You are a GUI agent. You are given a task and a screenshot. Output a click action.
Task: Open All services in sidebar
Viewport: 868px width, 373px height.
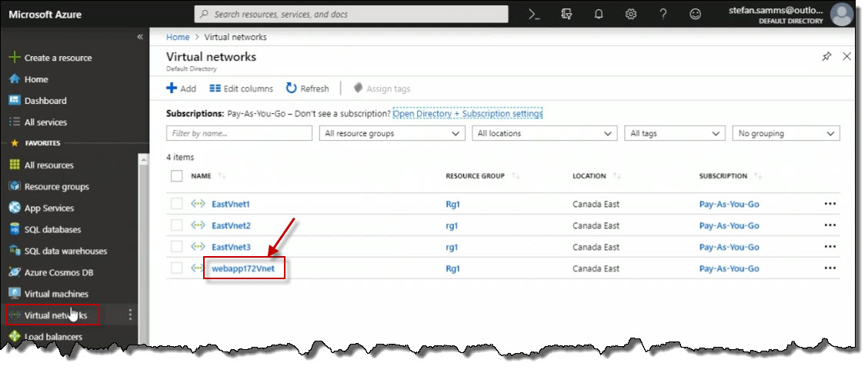click(x=45, y=122)
